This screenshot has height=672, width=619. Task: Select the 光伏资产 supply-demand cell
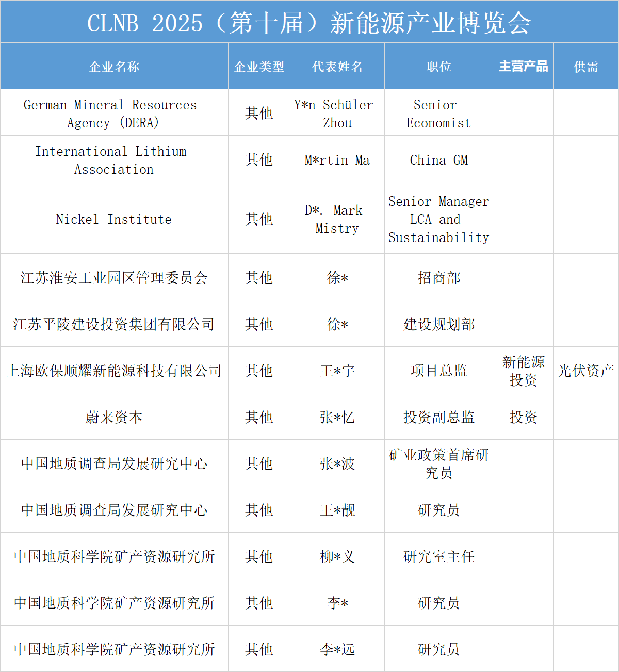pos(586,371)
